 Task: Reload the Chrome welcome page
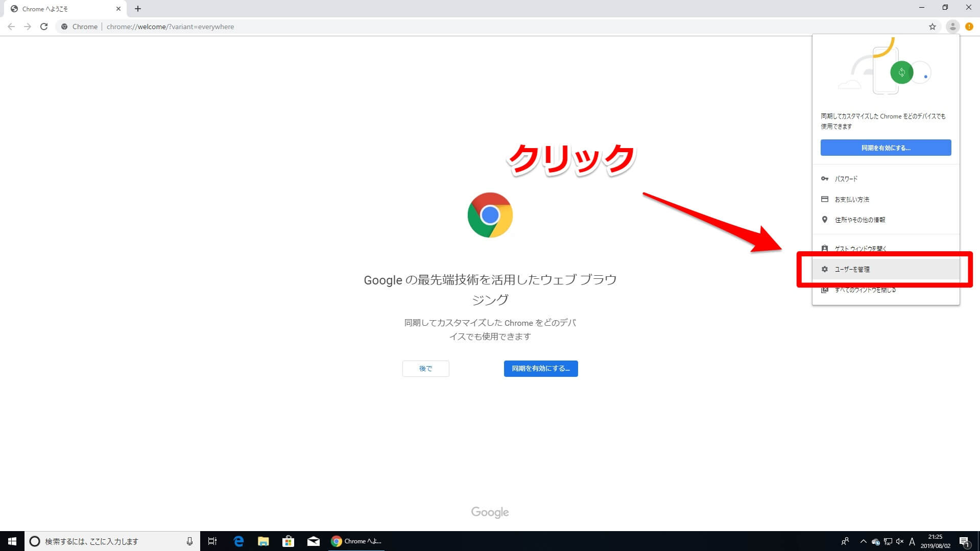point(44,27)
